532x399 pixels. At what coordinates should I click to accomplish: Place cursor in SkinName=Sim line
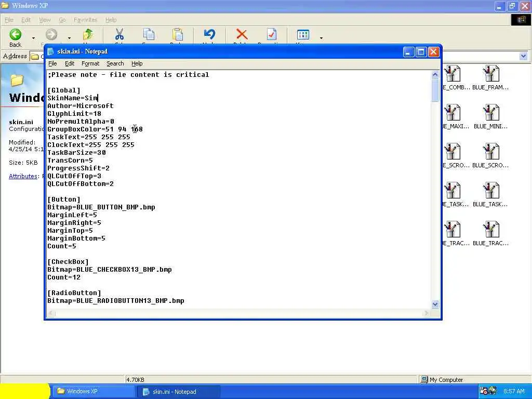[x=73, y=98]
